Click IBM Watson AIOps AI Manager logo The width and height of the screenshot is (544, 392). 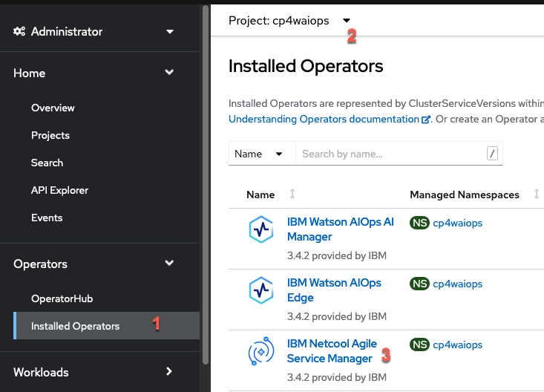click(261, 229)
